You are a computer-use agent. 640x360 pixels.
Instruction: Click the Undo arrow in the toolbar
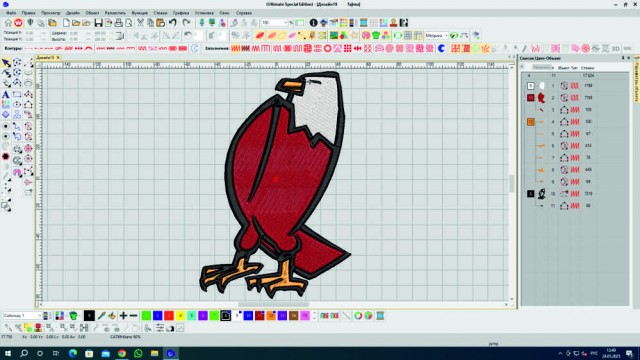[x=173, y=23]
